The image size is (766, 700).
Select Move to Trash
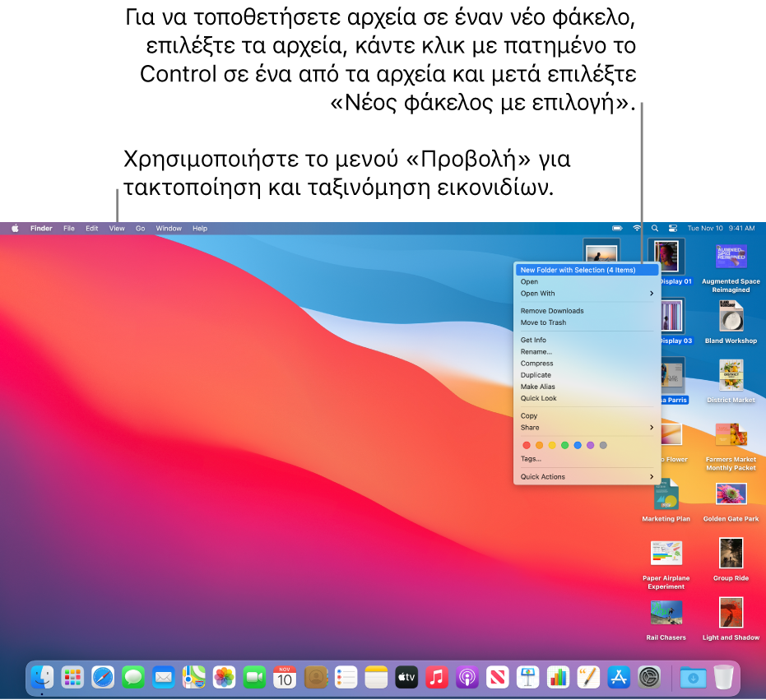pos(587,323)
